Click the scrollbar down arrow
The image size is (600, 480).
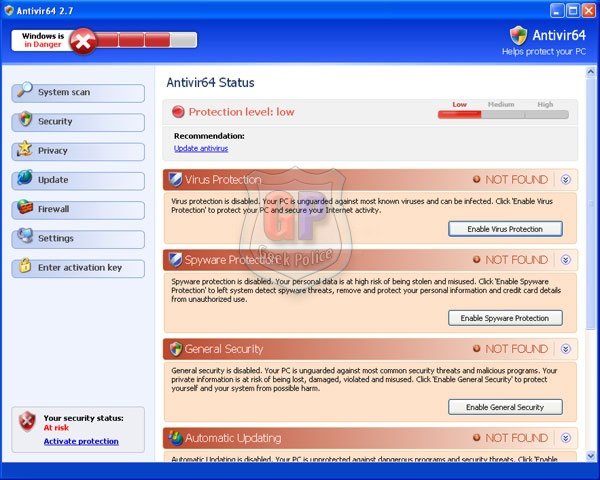tap(591, 456)
